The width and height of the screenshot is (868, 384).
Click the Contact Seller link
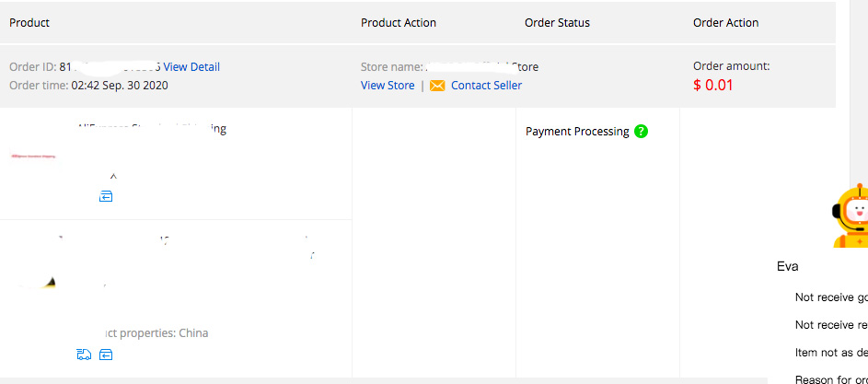coord(487,86)
